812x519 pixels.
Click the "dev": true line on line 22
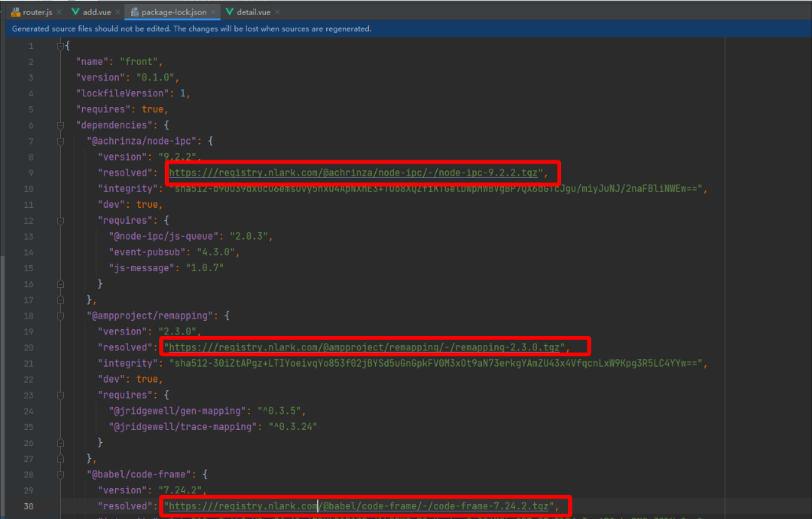click(130, 379)
